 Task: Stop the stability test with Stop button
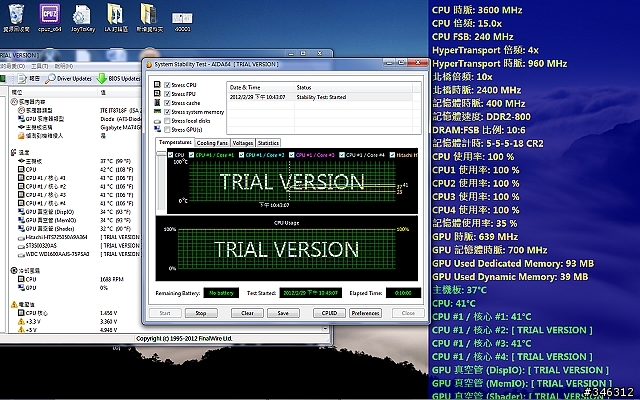click(x=201, y=313)
